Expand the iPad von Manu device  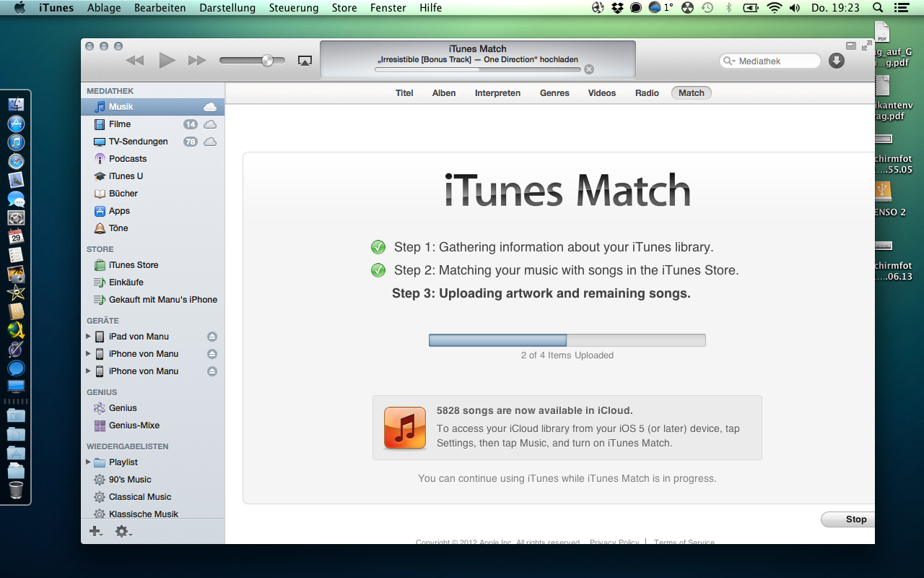(89, 337)
